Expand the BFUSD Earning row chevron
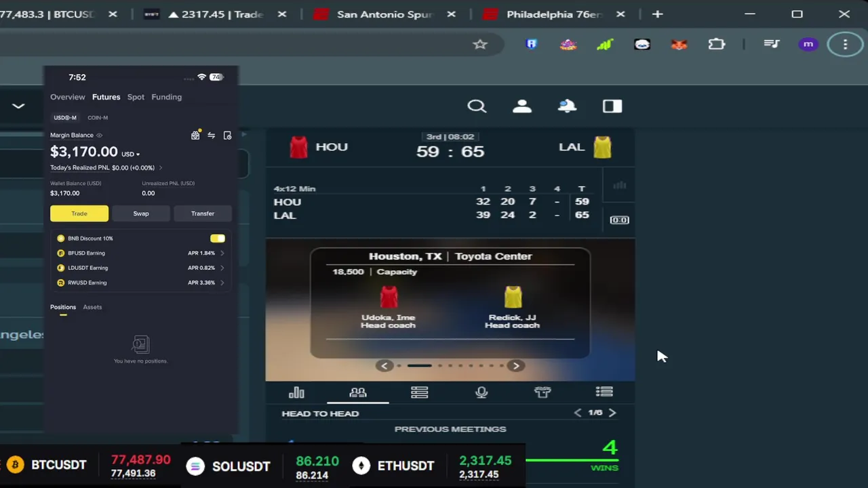 click(222, 253)
